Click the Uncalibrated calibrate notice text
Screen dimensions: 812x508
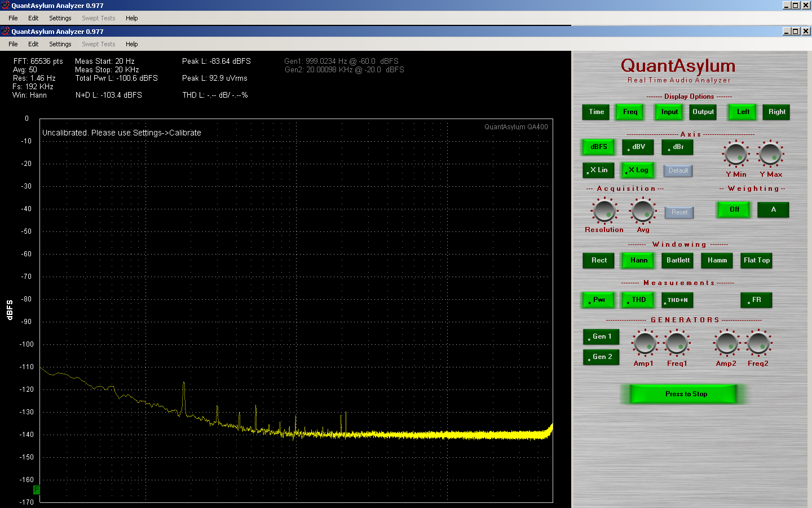(x=122, y=133)
